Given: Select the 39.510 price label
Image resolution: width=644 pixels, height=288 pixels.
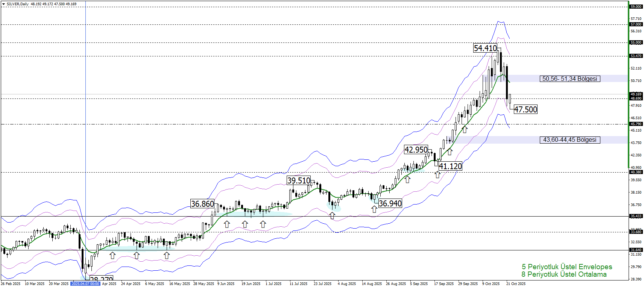Looking at the screenshot, I should tap(299, 180).
